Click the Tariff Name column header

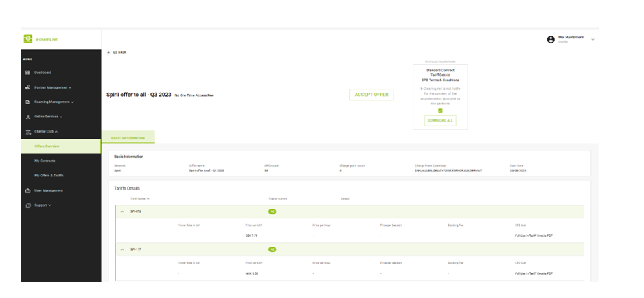(x=137, y=199)
